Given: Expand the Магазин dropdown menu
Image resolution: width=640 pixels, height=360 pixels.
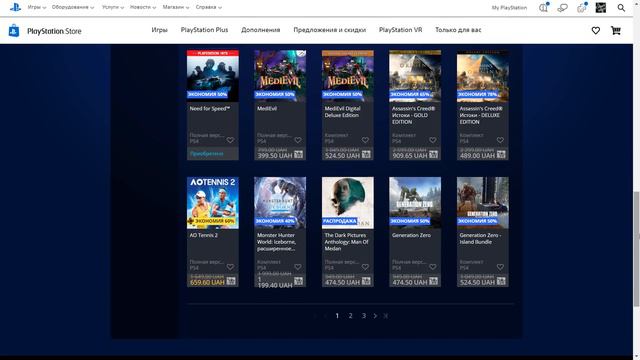Looking at the screenshot, I should (176, 7).
